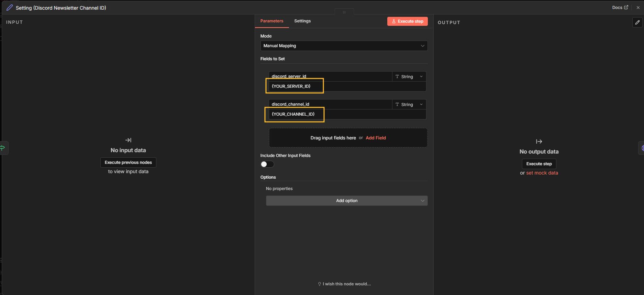This screenshot has height=295, width=644.
Task: Expand the Add option dropdown
Action: [x=346, y=201]
